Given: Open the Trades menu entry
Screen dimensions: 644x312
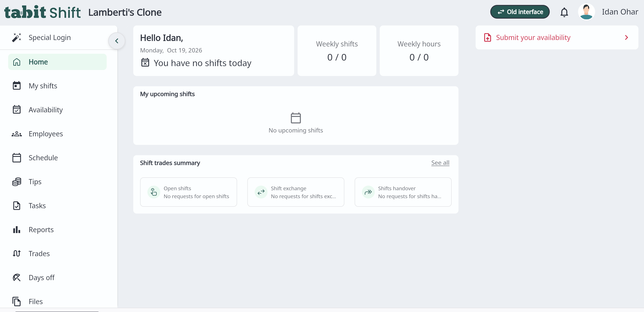Looking at the screenshot, I should tap(57, 254).
